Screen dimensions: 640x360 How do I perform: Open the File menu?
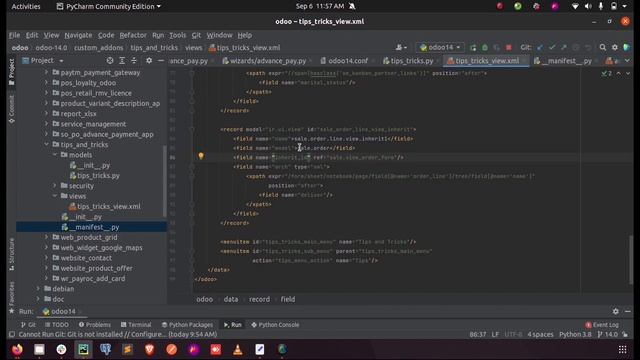tap(14, 35)
